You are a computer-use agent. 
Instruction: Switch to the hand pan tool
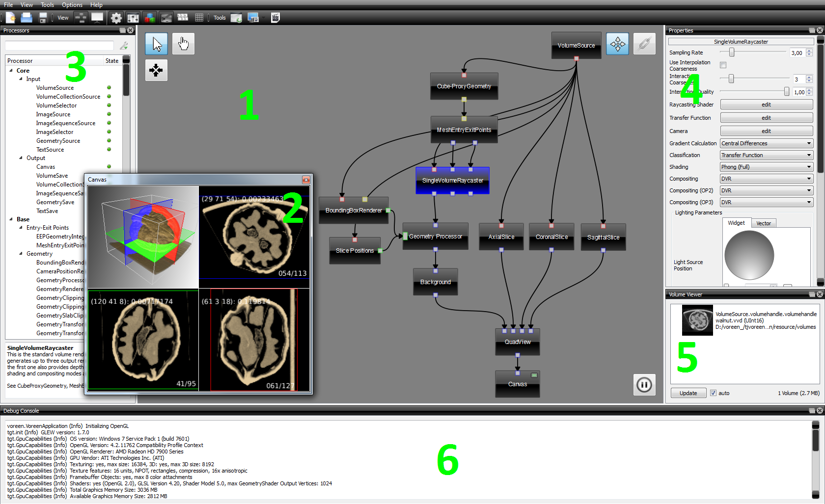click(x=183, y=44)
